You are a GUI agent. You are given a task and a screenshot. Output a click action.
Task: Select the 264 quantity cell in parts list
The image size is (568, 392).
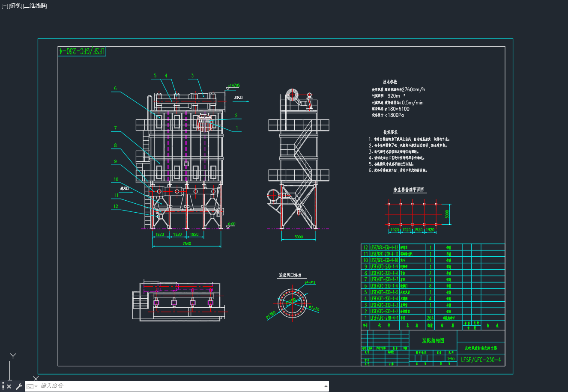430,318
